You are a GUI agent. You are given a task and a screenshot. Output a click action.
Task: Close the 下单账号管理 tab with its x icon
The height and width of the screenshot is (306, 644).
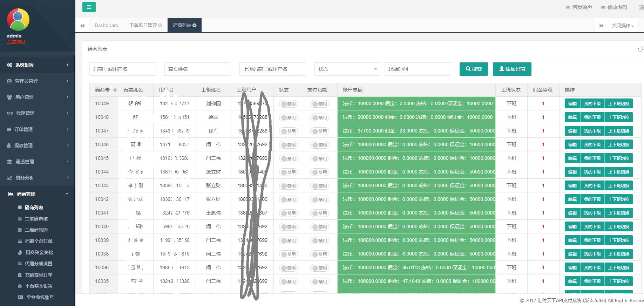click(160, 26)
